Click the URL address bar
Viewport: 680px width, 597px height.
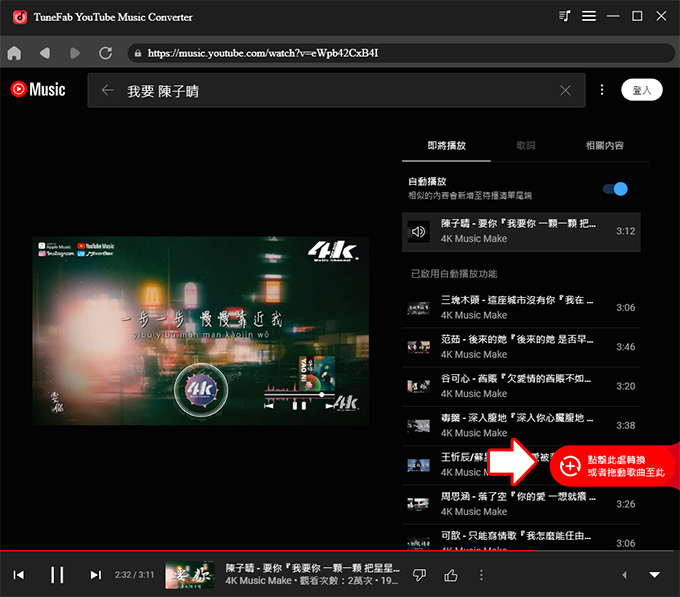tap(401, 53)
